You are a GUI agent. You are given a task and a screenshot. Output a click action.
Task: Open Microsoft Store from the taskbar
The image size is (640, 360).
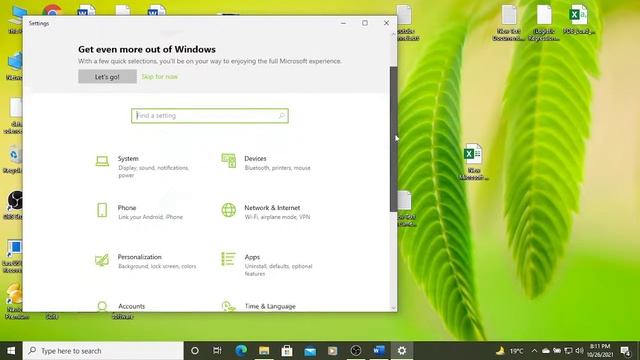[x=287, y=351]
